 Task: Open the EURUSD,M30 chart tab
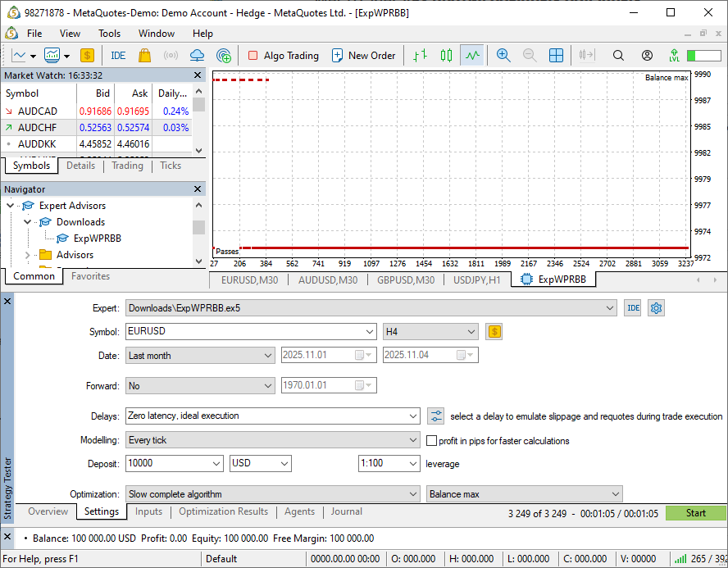tap(250, 279)
